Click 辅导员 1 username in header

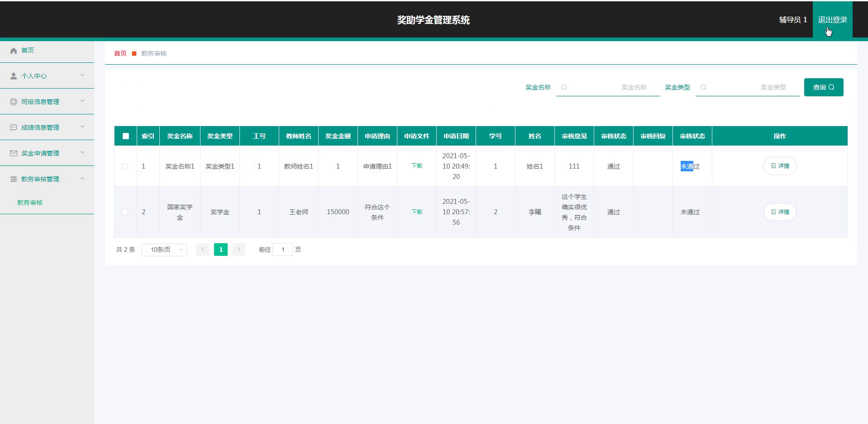pyautogui.click(x=793, y=20)
